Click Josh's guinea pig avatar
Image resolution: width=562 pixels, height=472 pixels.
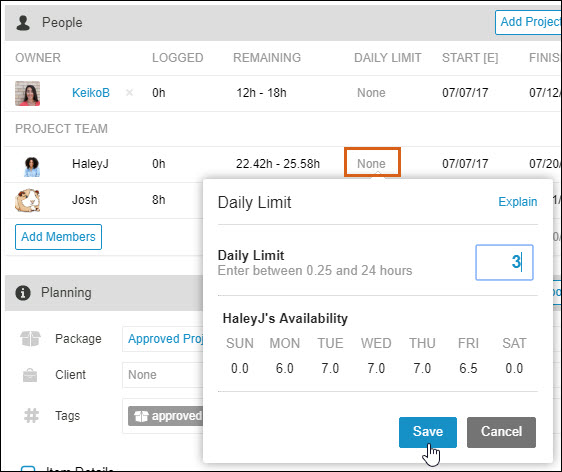(x=28, y=200)
